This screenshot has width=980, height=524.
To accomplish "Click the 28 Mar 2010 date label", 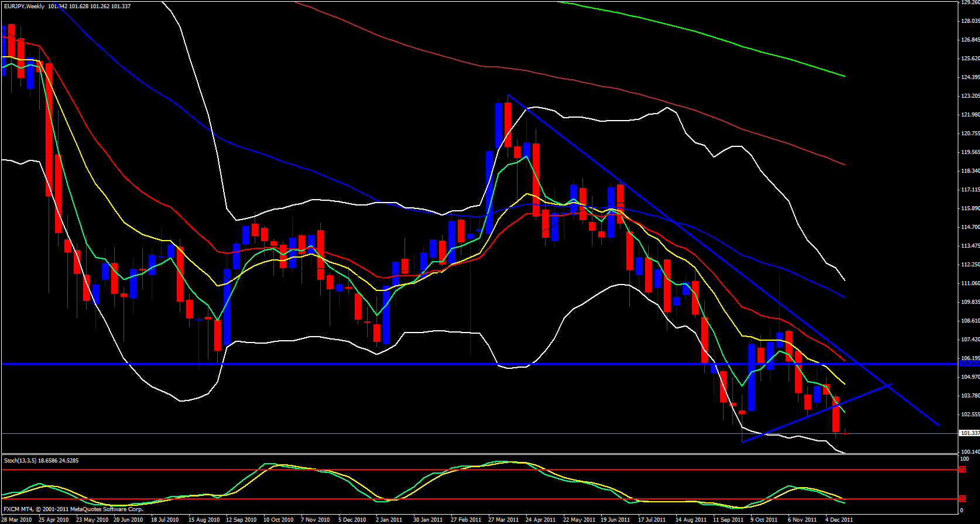I will [16, 520].
